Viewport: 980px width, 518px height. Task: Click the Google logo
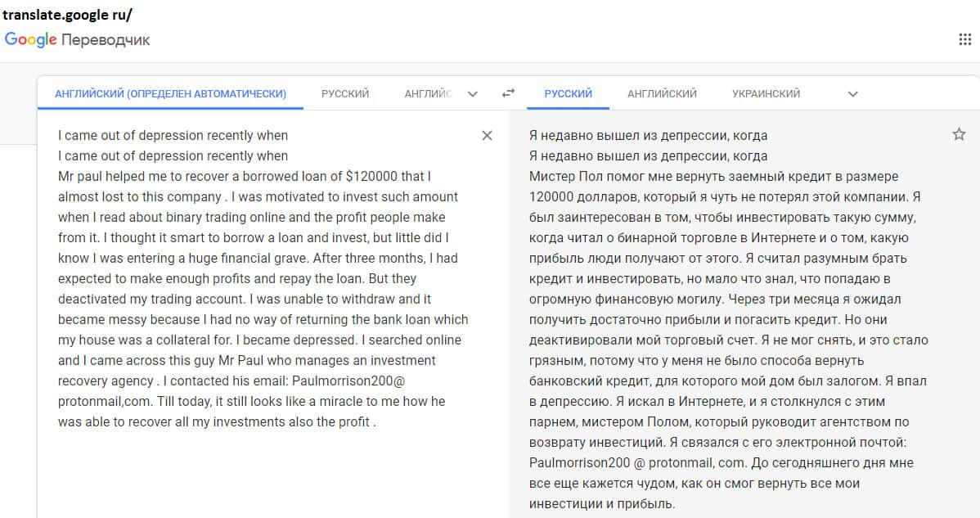(31, 39)
